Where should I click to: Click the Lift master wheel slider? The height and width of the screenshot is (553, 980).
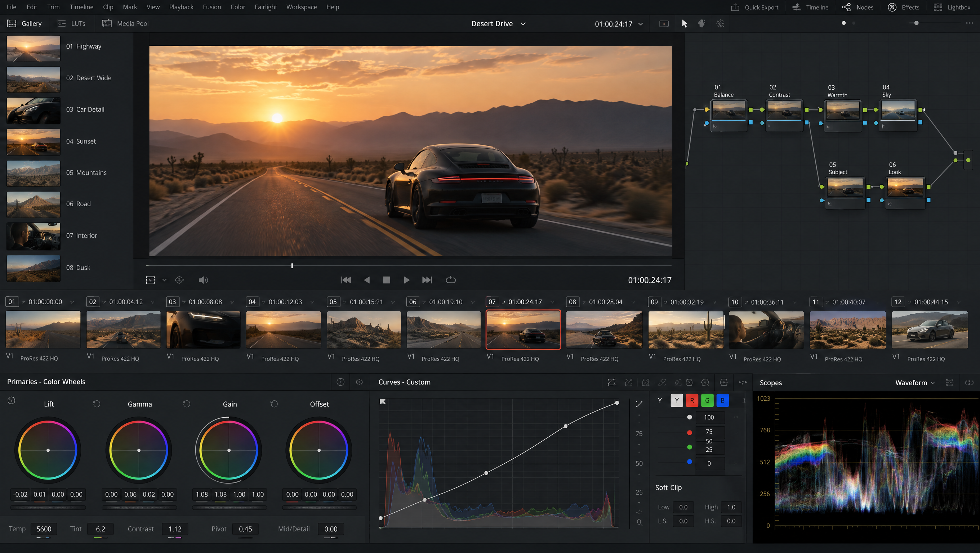tap(48, 507)
